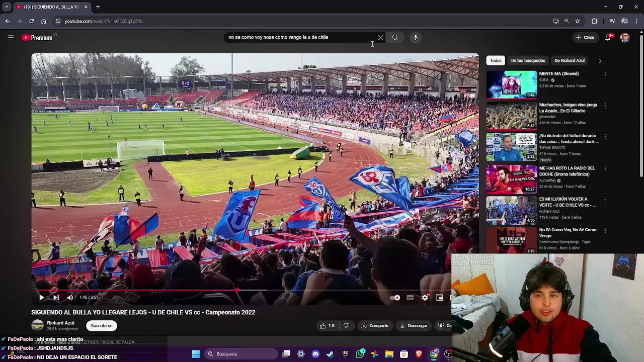
Task: Open options for ES MI ILUSIÓN VOLVER
Action: click(x=605, y=200)
